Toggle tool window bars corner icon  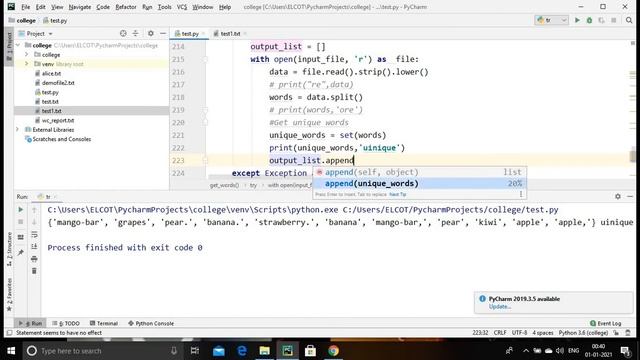coord(9,333)
